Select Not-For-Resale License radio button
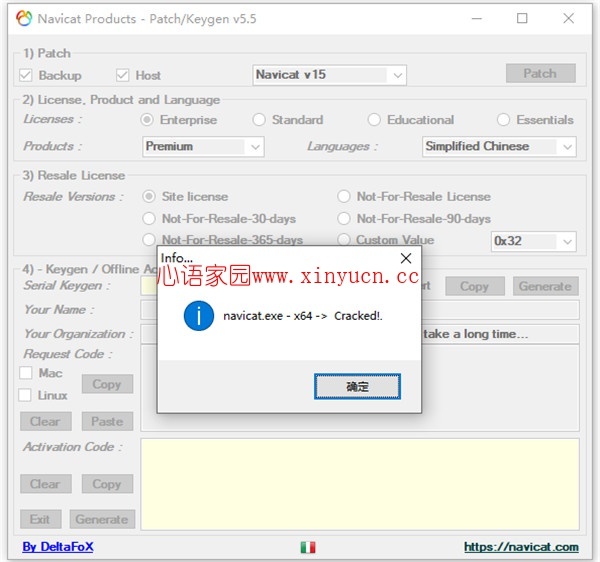 [x=344, y=197]
